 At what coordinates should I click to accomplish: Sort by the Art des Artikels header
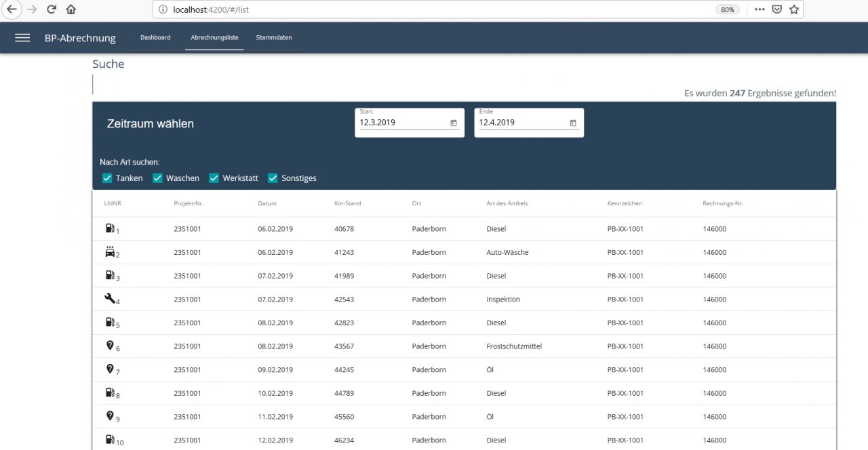[x=507, y=203]
